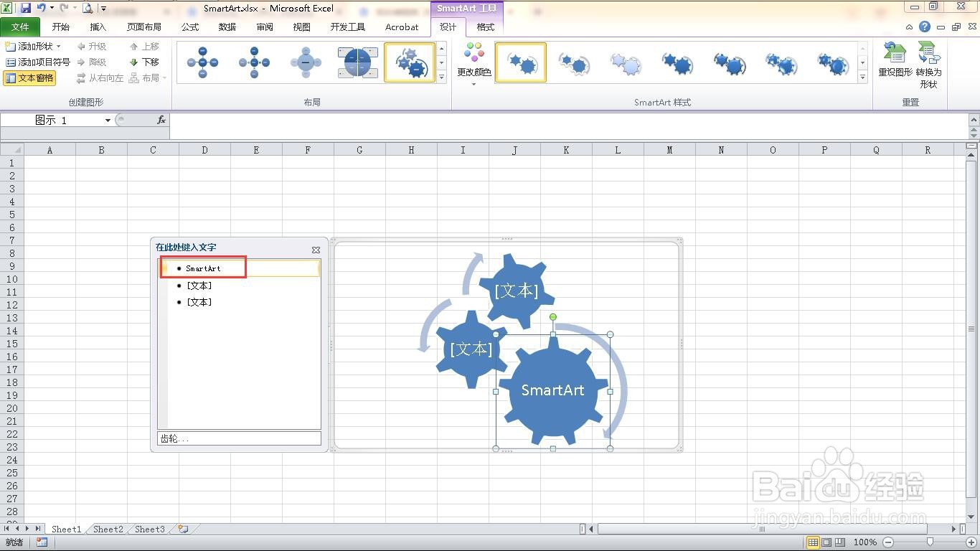This screenshot has width=980, height=551.
Task: Click the large SmartArt gear shape
Action: [x=552, y=391]
